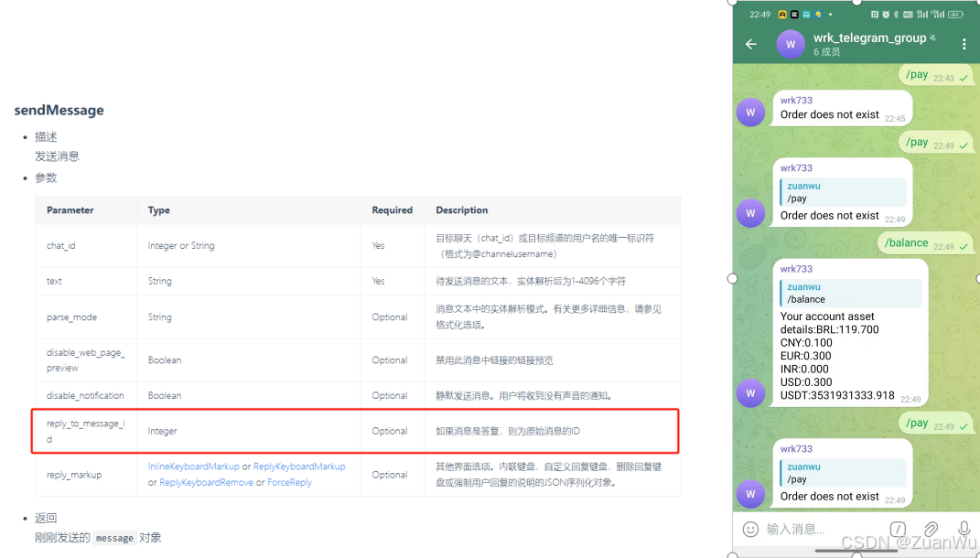Tap the microphone to record voice message

(x=964, y=529)
